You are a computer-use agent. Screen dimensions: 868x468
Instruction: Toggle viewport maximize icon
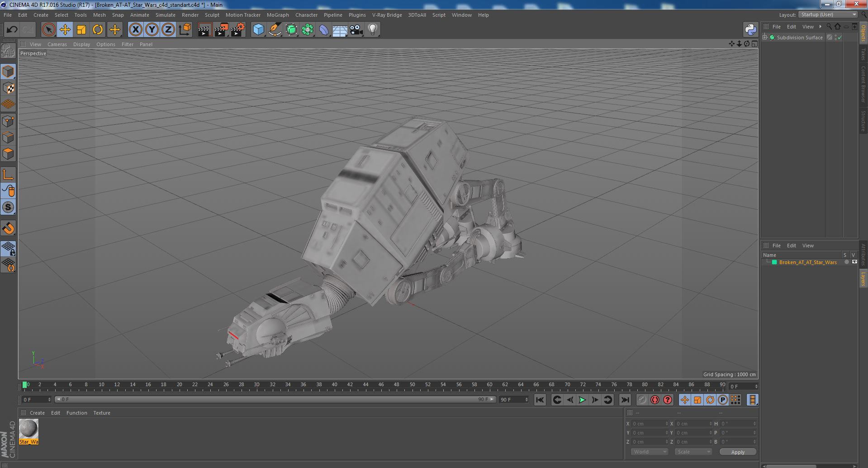point(754,44)
